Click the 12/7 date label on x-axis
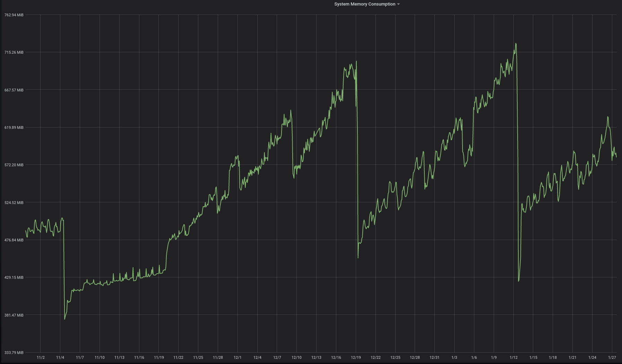This screenshot has height=364, width=622. 277,357
